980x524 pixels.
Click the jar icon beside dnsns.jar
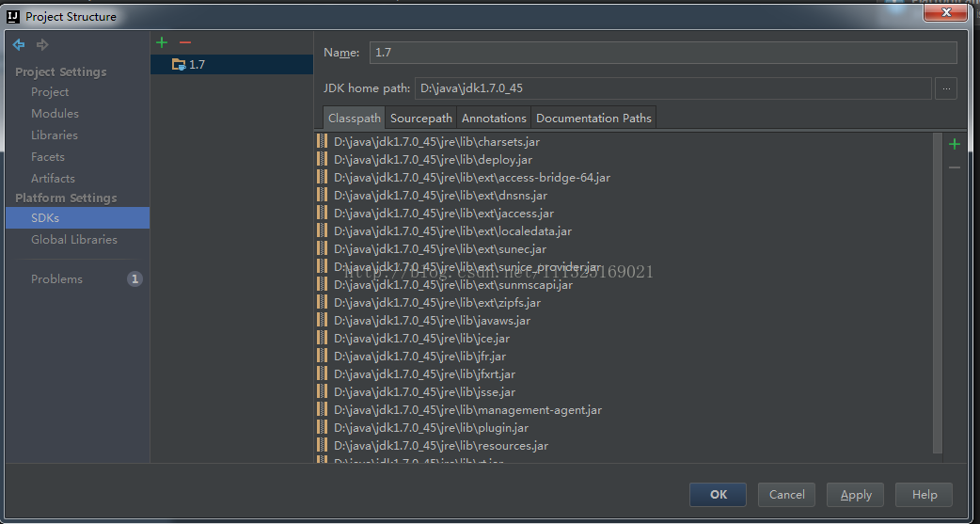(x=322, y=195)
